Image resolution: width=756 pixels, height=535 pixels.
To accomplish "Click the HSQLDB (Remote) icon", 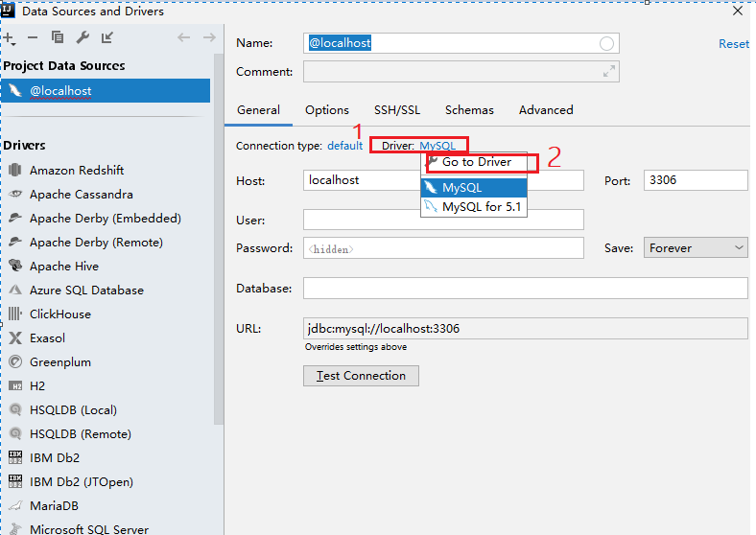I will (x=15, y=433).
